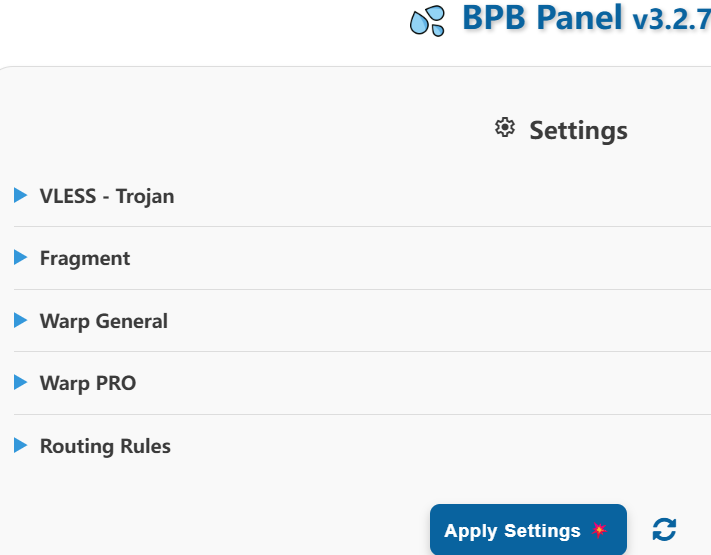Screen dimensions: 711x555
Task: Open the VLESS - Trojan section label
Action: 107,196
